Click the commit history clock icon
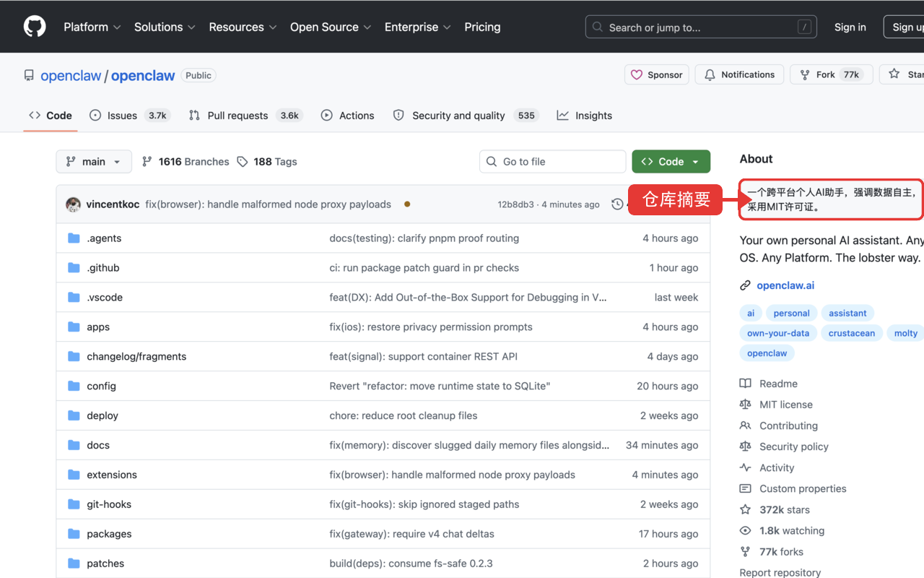The image size is (924, 578). click(x=617, y=204)
